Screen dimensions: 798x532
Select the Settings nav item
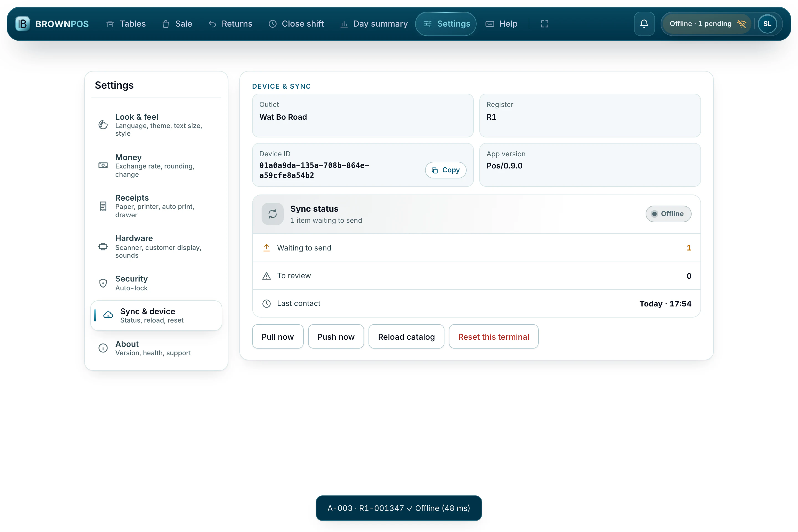pos(446,24)
